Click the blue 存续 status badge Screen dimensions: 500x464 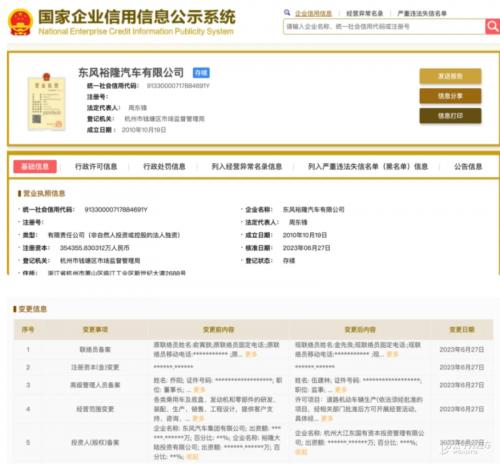(x=201, y=73)
